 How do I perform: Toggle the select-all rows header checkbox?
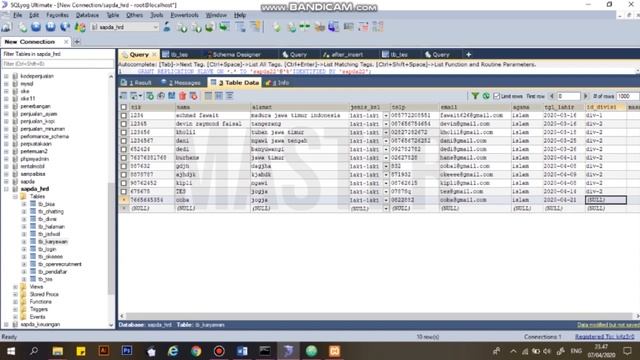click(124, 107)
